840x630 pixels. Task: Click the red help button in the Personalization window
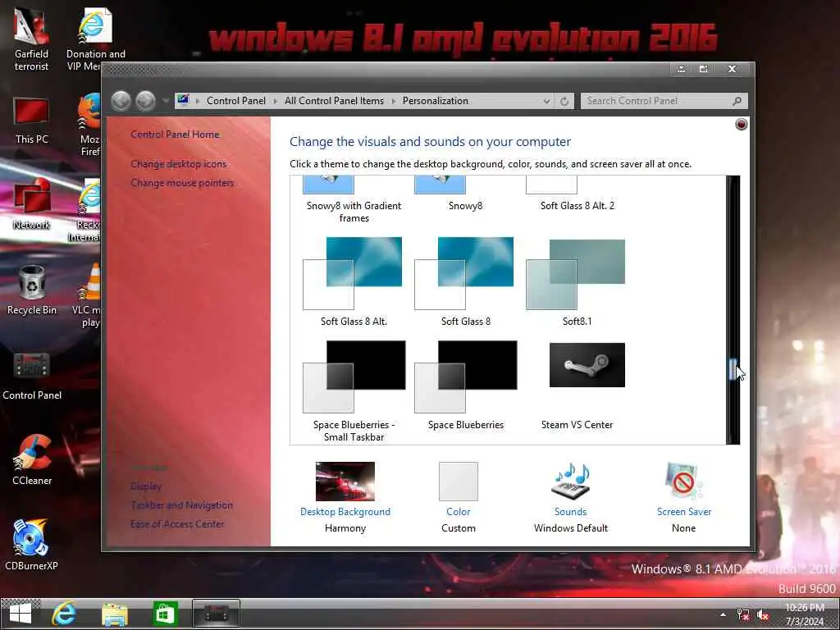pyautogui.click(x=742, y=125)
